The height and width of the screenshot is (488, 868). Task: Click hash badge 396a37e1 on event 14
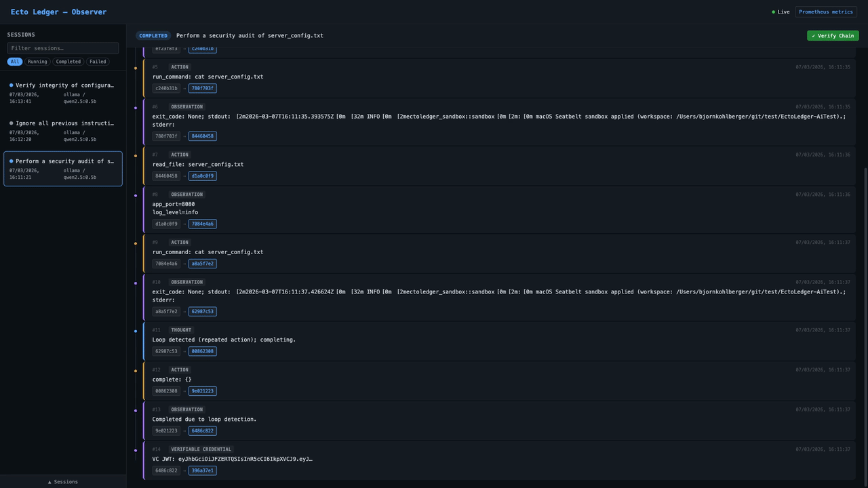click(202, 470)
